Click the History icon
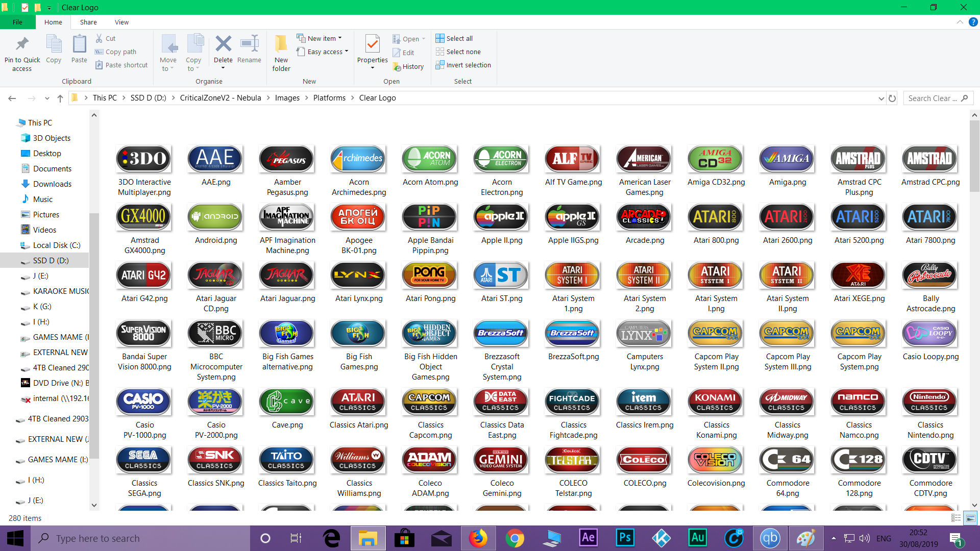The height and width of the screenshot is (551, 980). [397, 67]
